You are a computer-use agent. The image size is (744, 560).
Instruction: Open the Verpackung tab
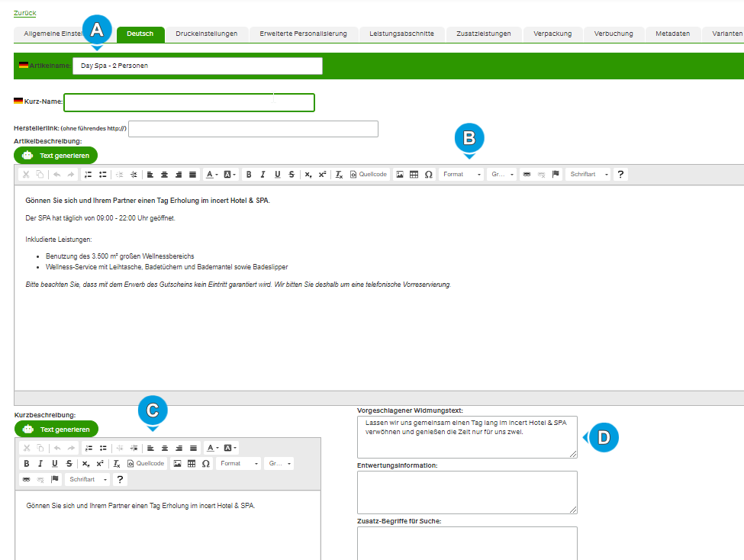(x=552, y=34)
